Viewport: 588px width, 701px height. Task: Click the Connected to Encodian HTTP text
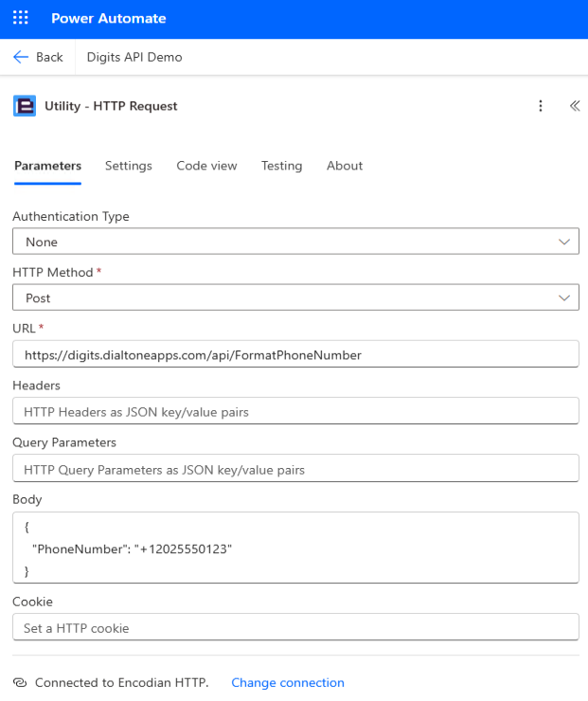tap(121, 683)
